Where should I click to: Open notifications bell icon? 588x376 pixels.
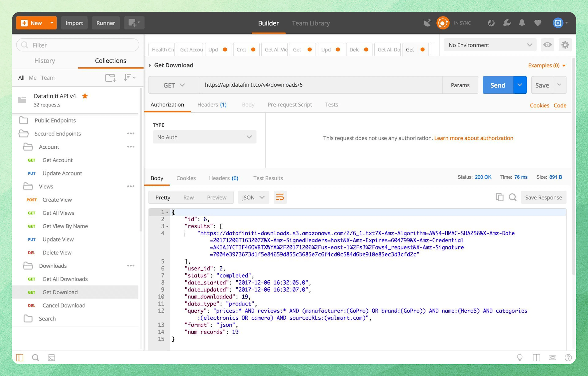[522, 23]
